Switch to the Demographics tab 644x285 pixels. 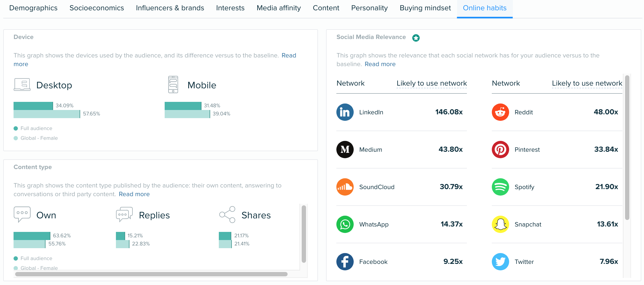(33, 8)
